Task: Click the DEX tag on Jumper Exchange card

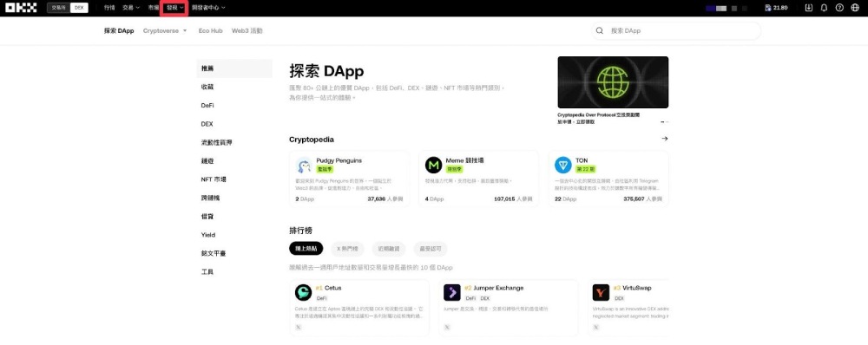Action: [x=485, y=298]
